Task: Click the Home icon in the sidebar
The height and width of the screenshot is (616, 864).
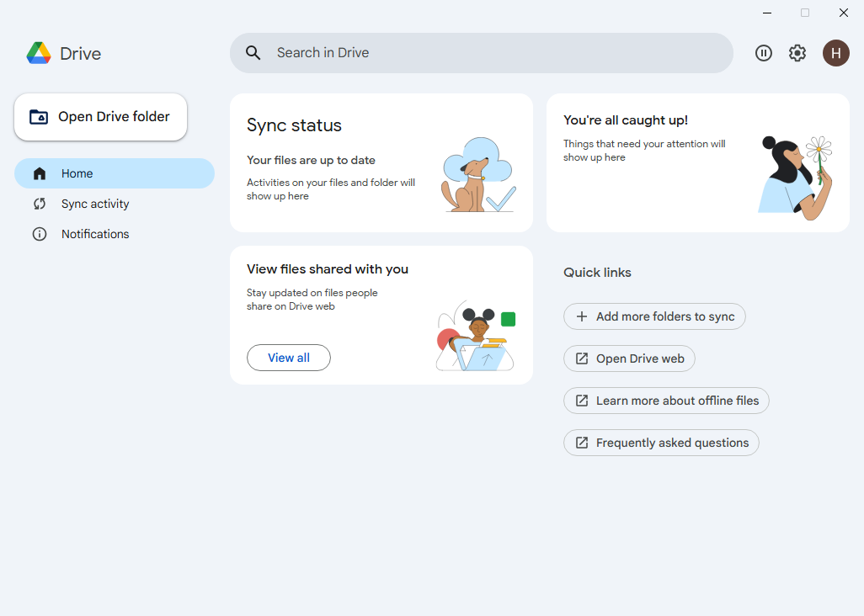Action: (40, 173)
